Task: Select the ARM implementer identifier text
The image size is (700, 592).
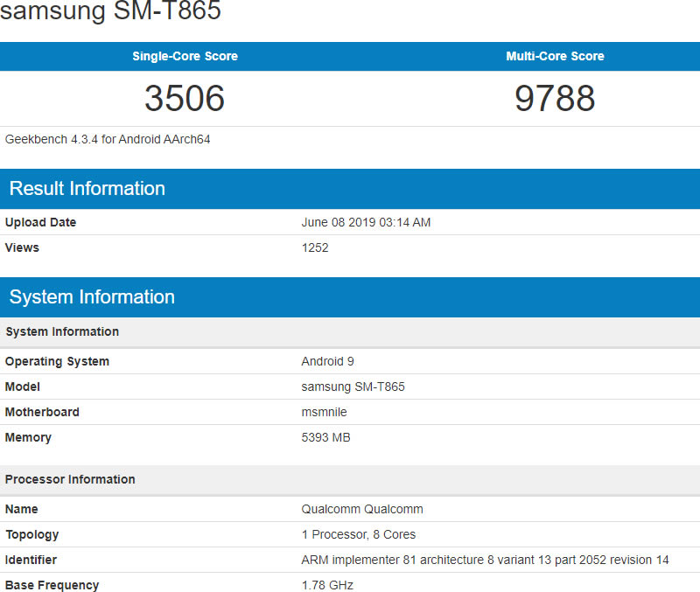Action: 485,560
